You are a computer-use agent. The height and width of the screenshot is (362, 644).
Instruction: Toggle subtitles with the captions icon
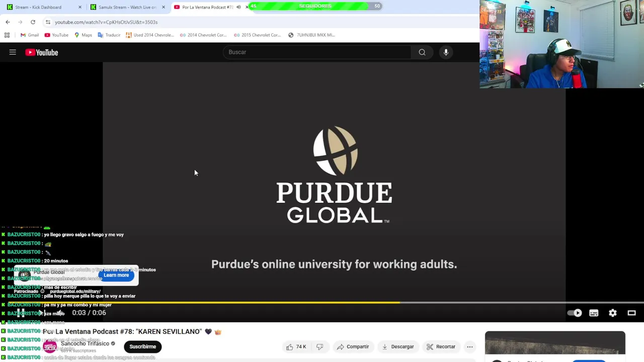[594, 313]
